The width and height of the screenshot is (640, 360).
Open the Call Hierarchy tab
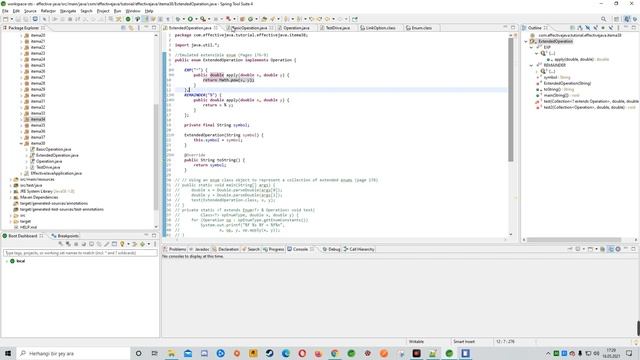359,249
